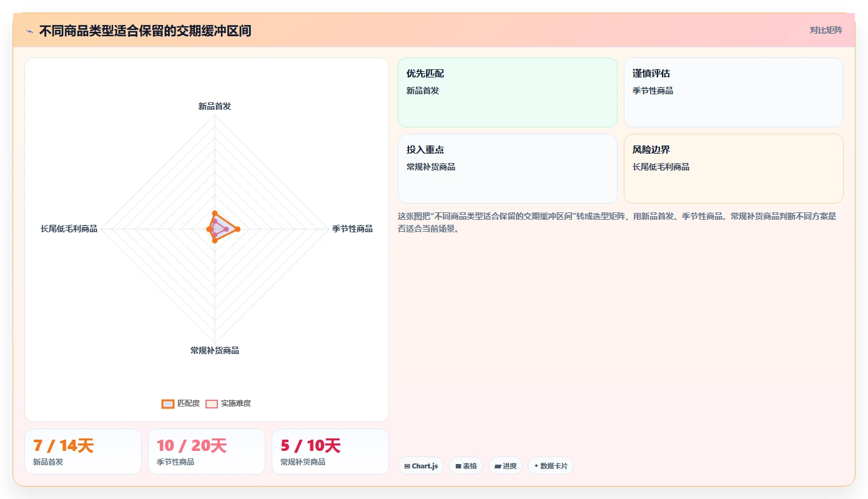The width and height of the screenshot is (868, 499).
Task: Toggle the 实施难度 legend entry
Action: click(x=229, y=403)
